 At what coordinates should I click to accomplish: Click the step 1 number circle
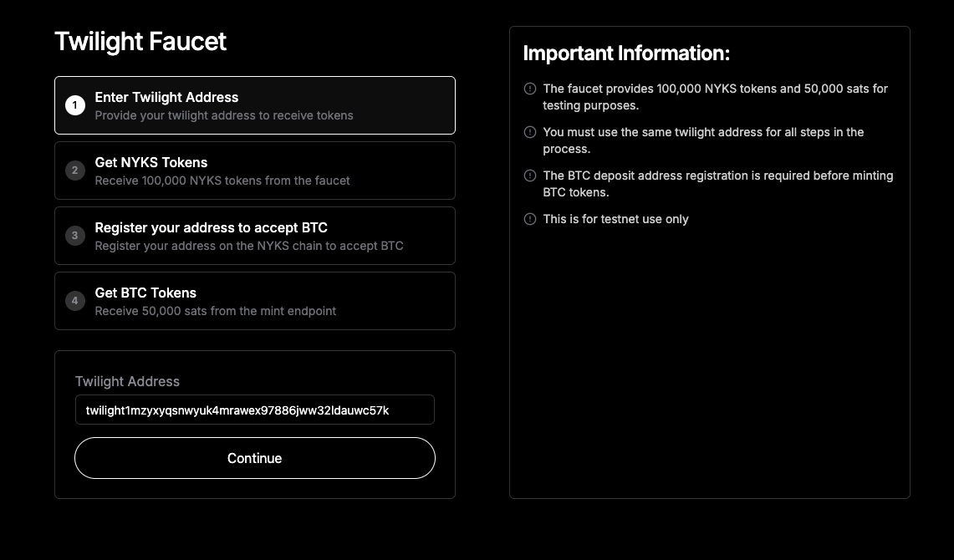point(75,105)
